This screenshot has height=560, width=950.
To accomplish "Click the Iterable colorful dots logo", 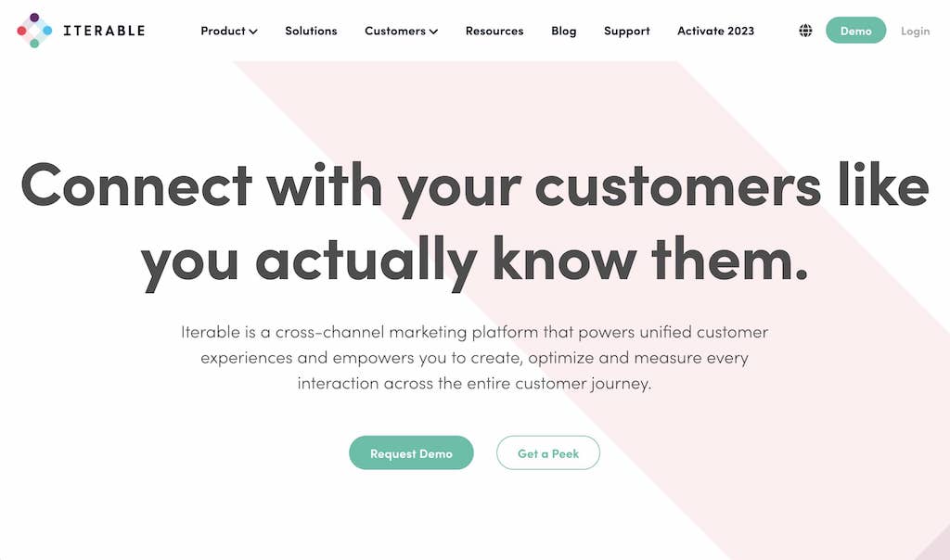I will point(34,30).
